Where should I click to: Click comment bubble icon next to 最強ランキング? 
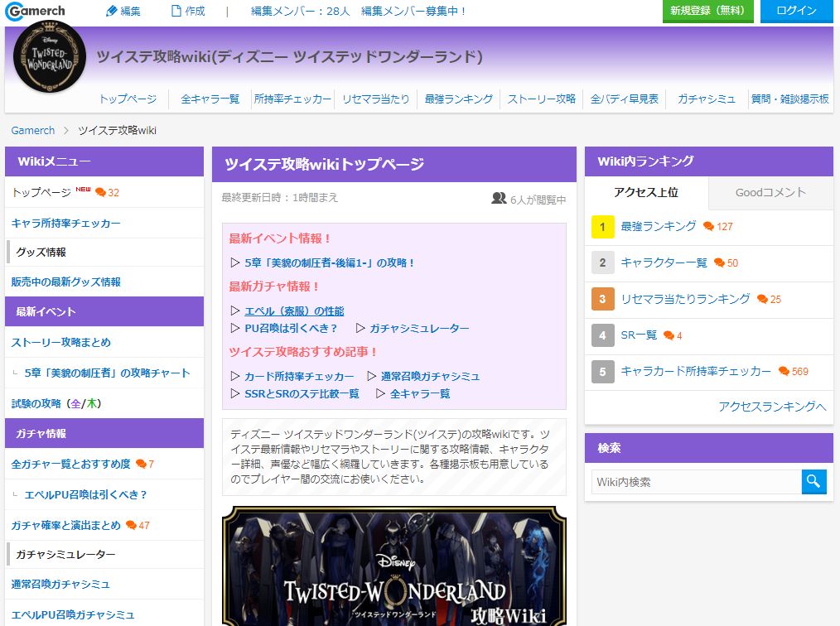tap(708, 227)
